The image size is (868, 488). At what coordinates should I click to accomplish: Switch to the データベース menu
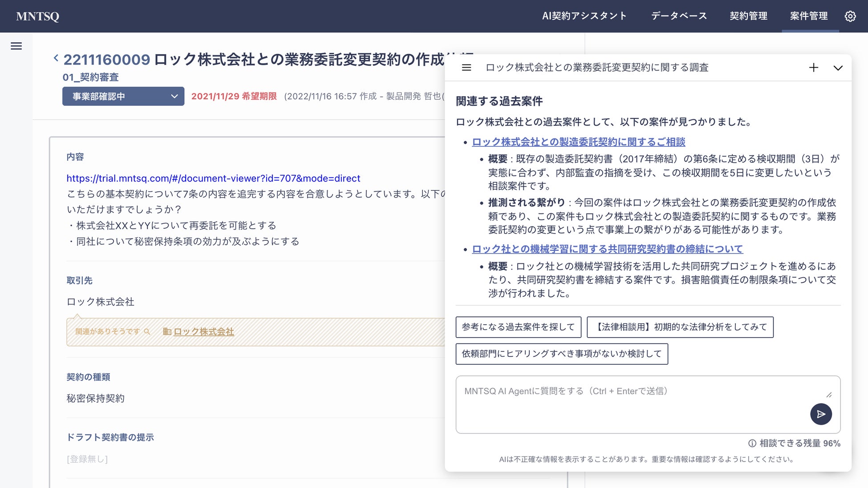(679, 16)
